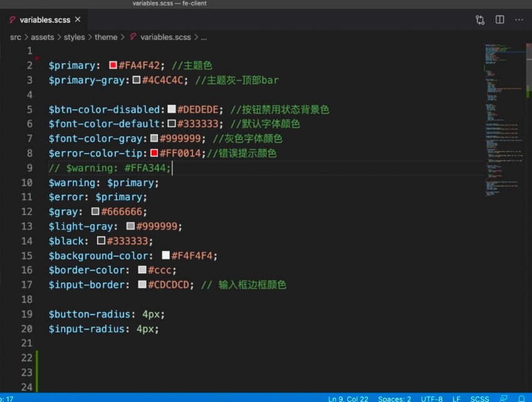
Task: Click the //主题色 comment
Action: click(x=192, y=65)
